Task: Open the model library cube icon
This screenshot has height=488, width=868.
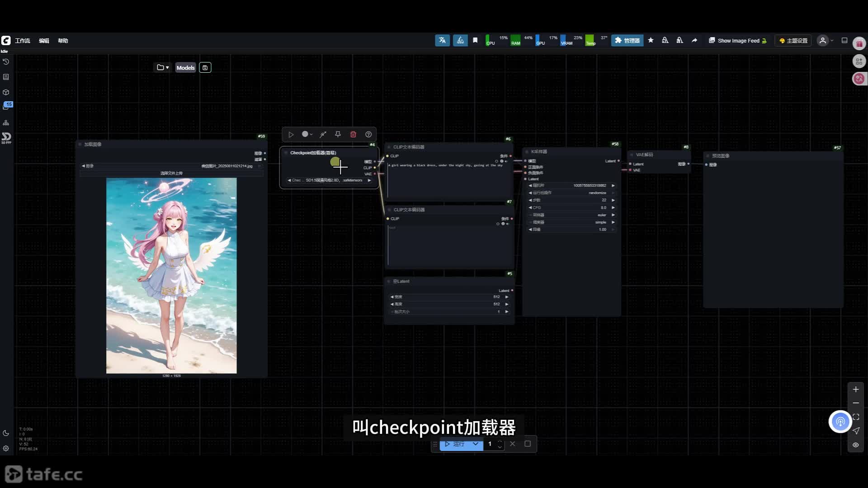Action: (6, 92)
